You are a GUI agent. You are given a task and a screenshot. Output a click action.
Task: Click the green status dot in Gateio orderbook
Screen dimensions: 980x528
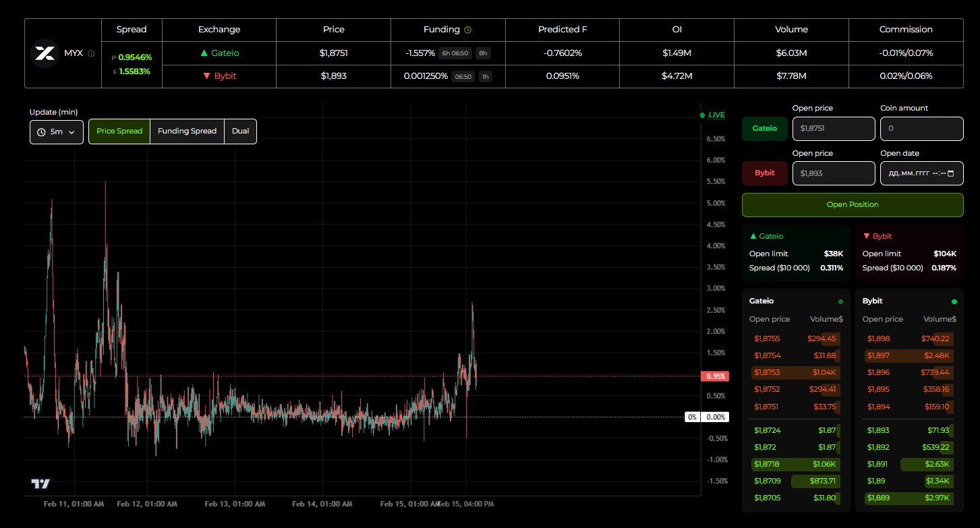[840, 301]
